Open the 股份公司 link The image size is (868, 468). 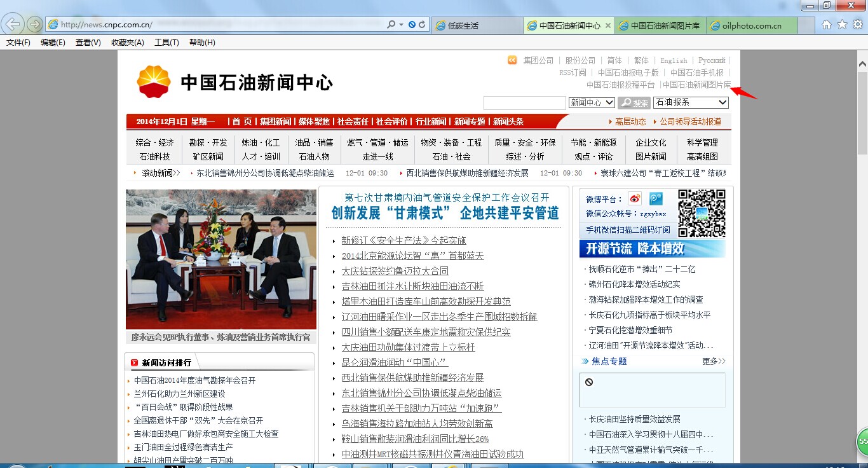[580, 60]
